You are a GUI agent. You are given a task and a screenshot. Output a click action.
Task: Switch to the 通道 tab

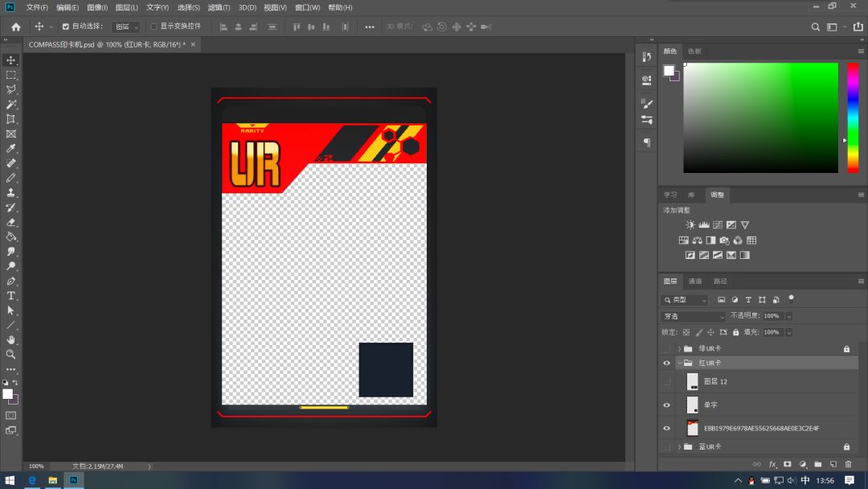(695, 281)
